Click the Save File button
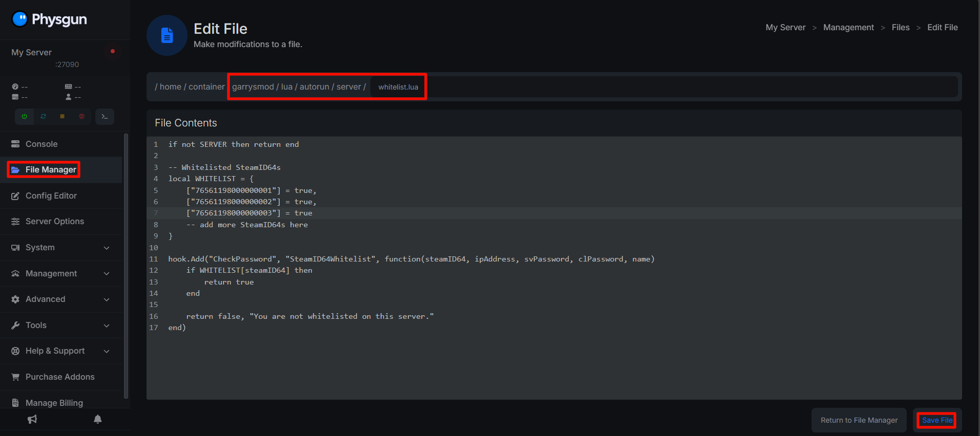Viewport: 980px width, 436px height. (936, 421)
